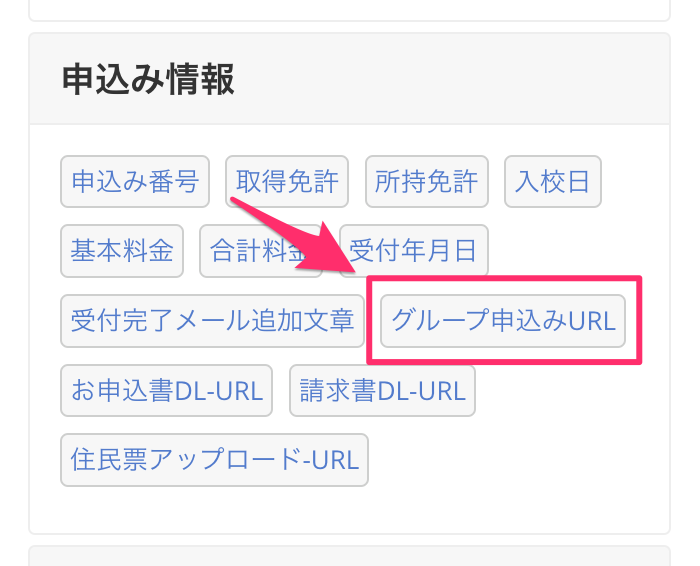Image resolution: width=700 pixels, height=566 pixels.
Task: Click the panel above 申込み情報
Action: 348,10
